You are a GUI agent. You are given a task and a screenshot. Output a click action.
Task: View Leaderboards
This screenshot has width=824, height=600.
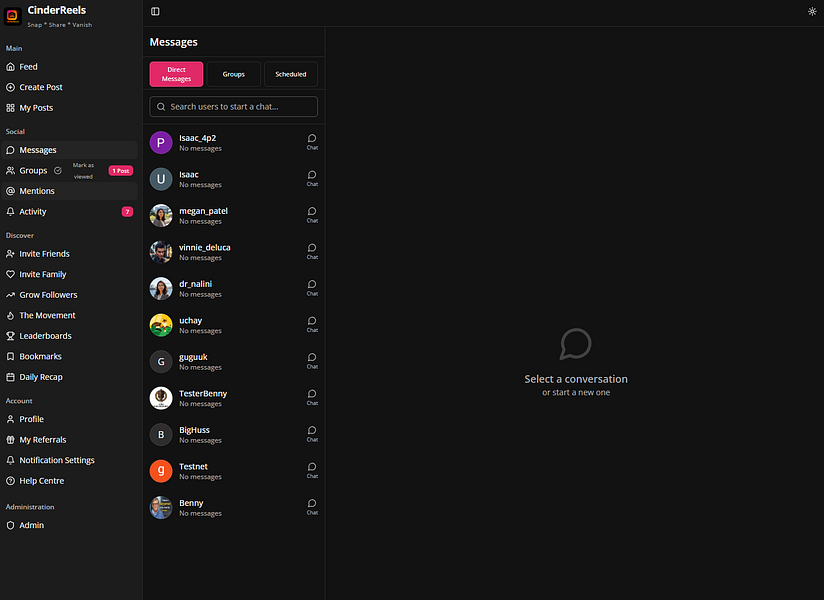[x=69, y=336]
